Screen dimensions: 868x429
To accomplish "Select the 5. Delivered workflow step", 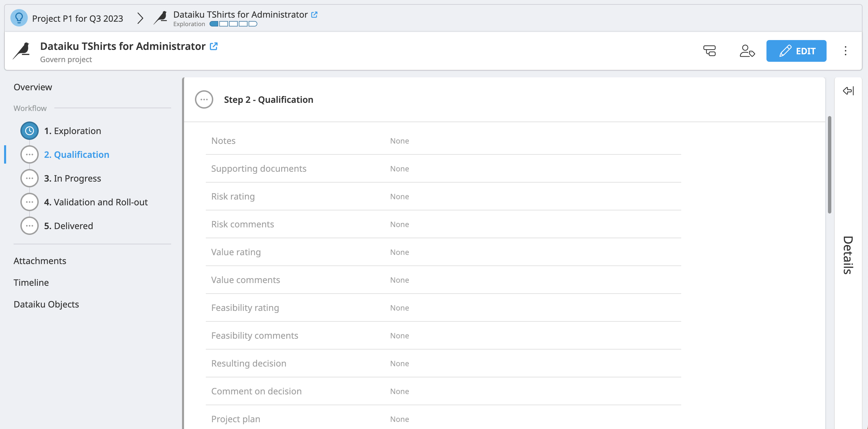I will (68, 226).
